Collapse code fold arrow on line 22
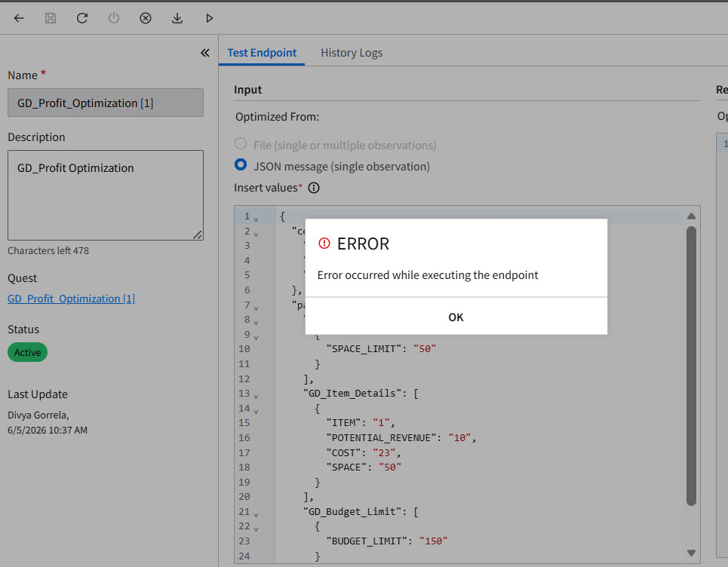Viewport: 728px width, 567px height. pyautogui.click(x=256, y=529)
